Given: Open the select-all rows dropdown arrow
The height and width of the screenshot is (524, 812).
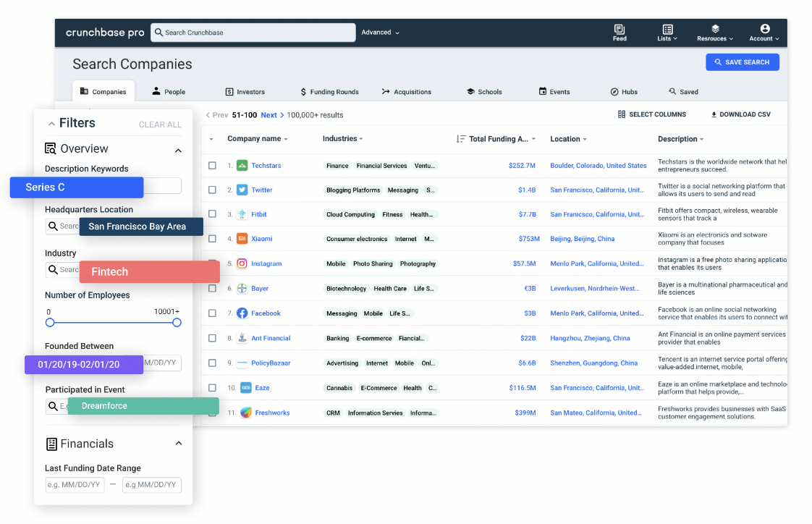Looking at the screenshot, I should 211,139.
